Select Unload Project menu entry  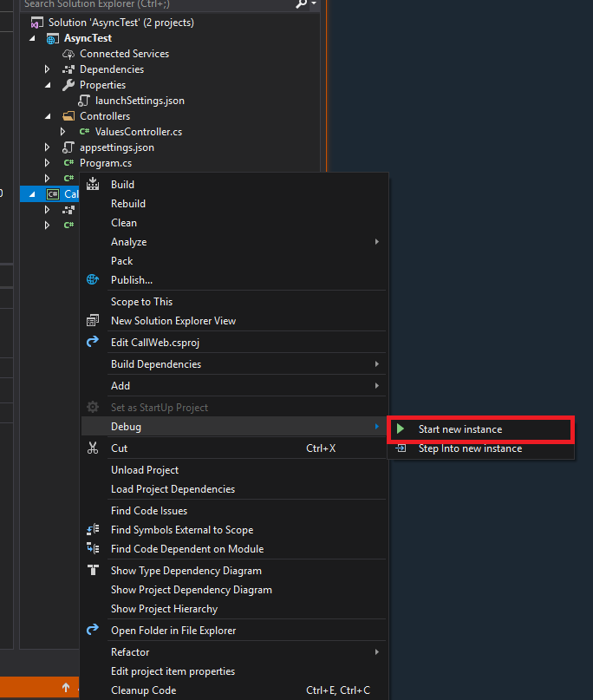tap(145, 470)
